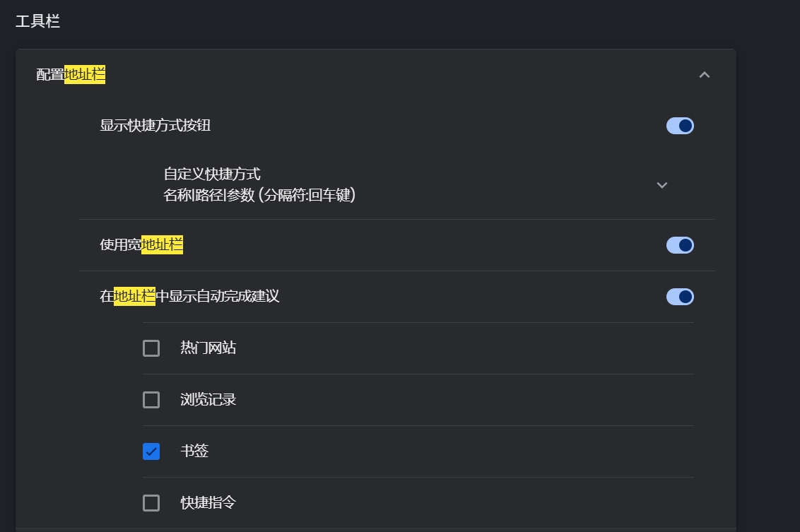Toggle the 显示快捷方式按钮 switch
Viewport: 800px width, 532px height.
pos(680,126)
